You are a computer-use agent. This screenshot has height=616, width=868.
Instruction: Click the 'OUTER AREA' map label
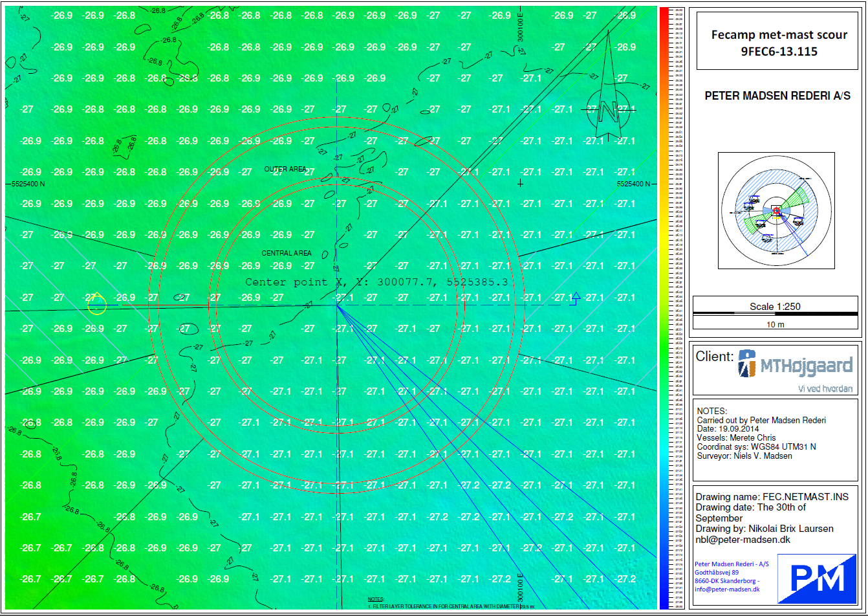[285, 169]
